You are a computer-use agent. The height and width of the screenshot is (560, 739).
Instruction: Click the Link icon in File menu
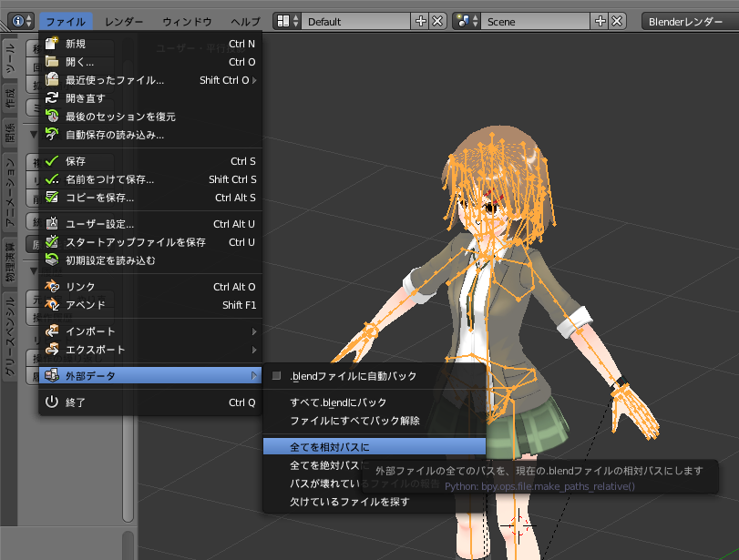52,287
